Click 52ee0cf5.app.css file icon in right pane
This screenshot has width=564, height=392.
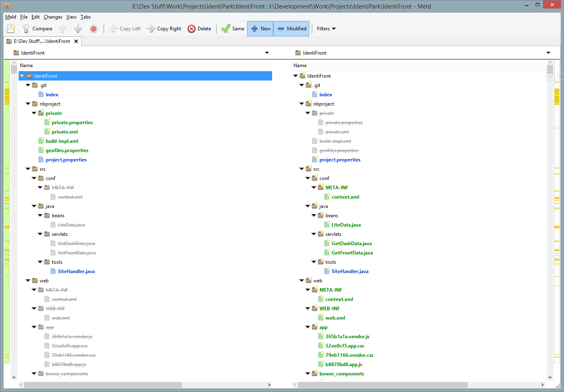(x=321, y=346)
